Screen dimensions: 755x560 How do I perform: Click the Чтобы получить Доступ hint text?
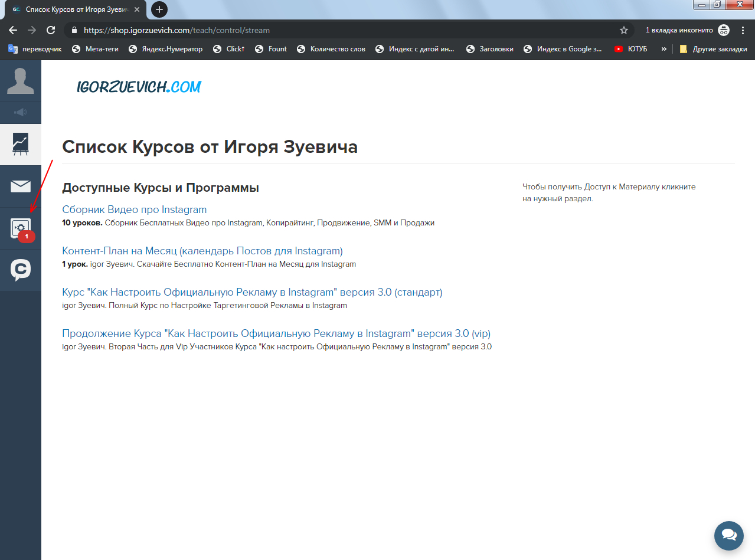coord(609,193)
